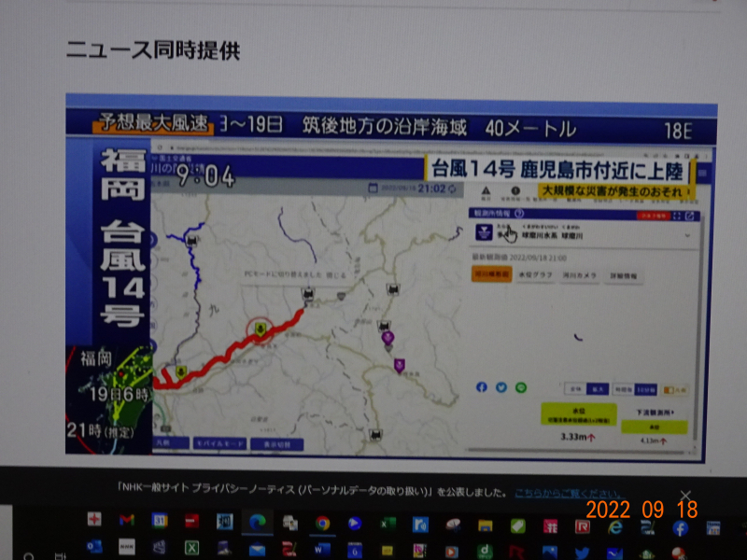Share on Twitter from the observation panel

click(501, 387)
